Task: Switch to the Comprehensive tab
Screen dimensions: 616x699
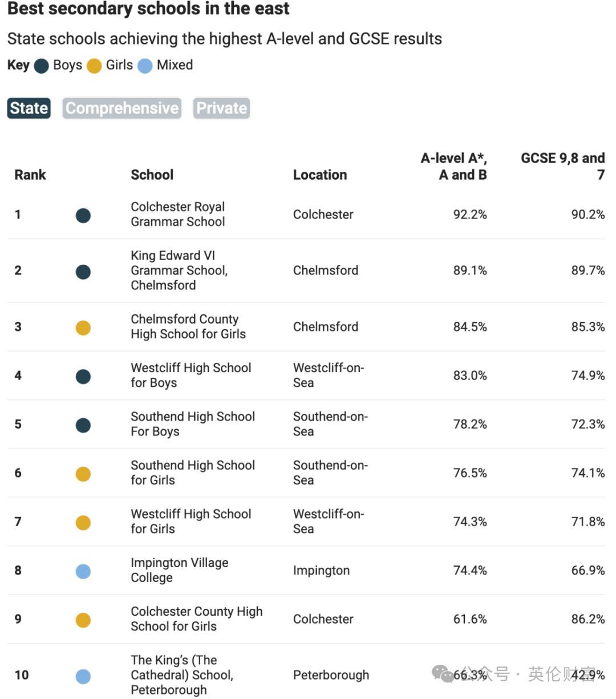Action: [122, 108]
